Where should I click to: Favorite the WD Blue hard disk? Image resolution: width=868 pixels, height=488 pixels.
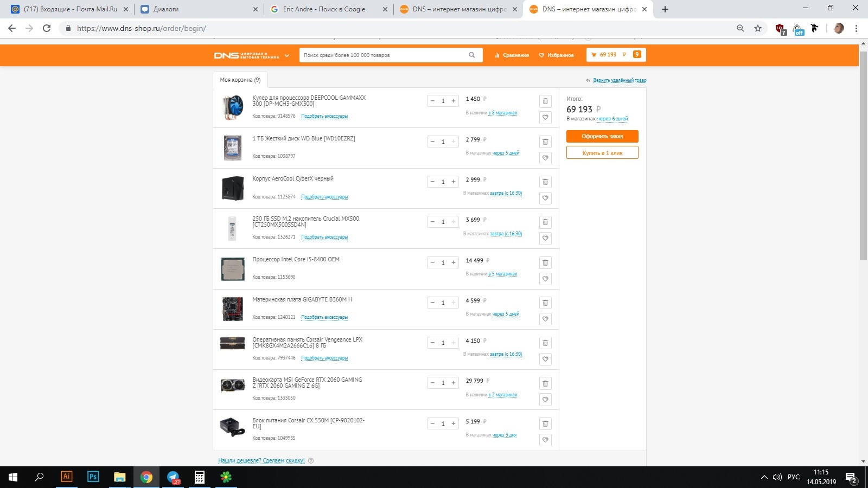(x=545, y=158)
